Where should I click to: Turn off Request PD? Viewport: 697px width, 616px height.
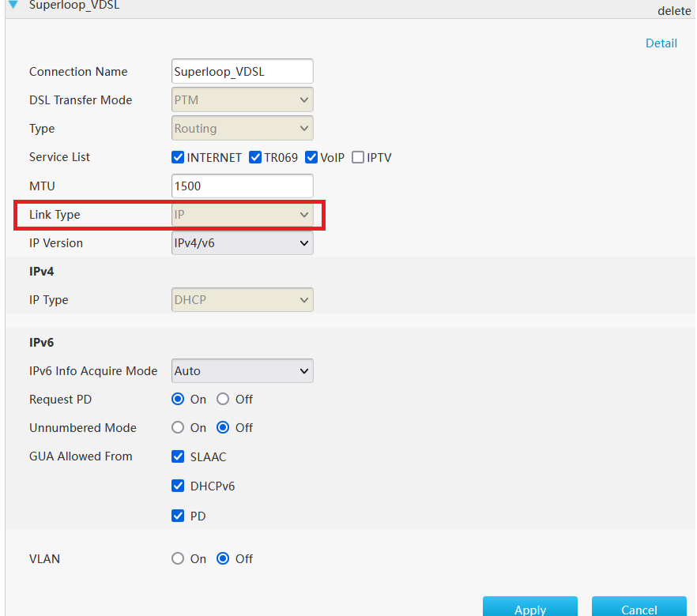222,399
